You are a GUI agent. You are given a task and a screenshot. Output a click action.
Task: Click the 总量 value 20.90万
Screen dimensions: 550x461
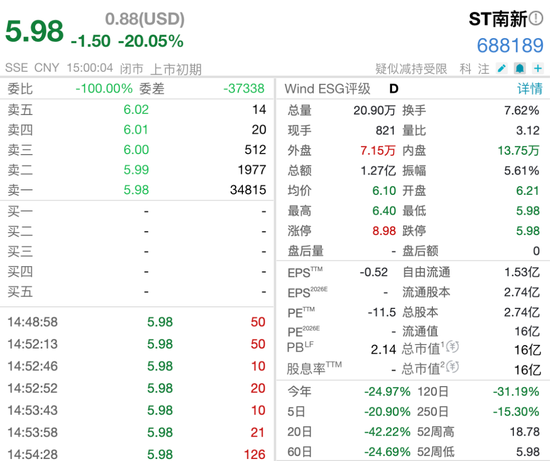point(374,111)
